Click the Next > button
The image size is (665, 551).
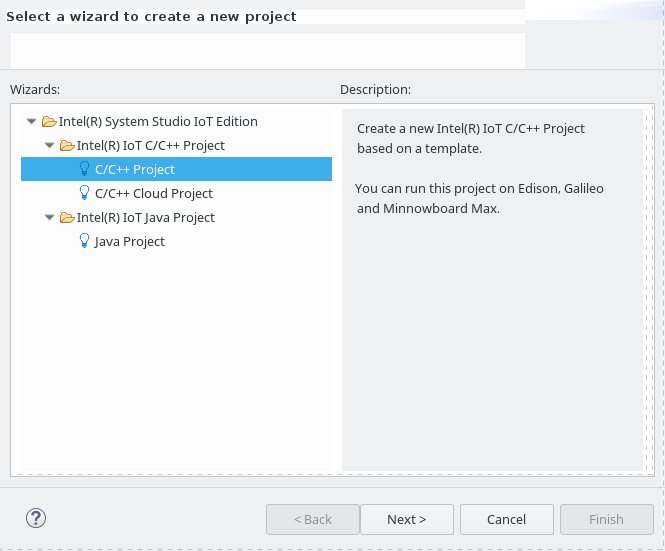407,519
